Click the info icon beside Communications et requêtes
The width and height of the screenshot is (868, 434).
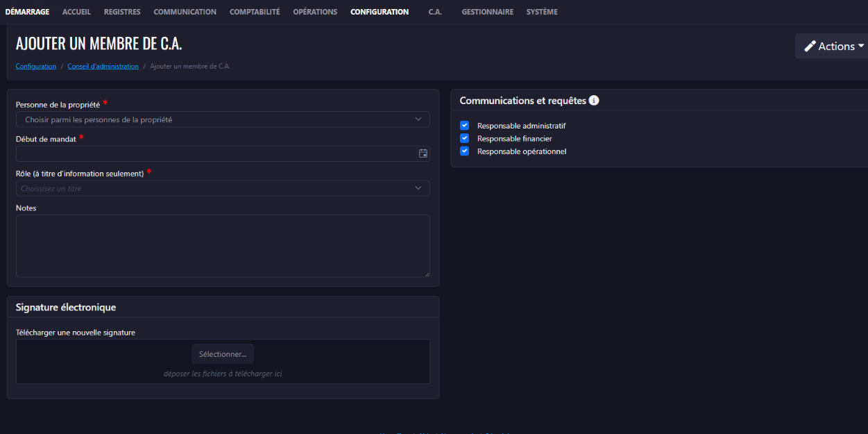click(594, 101)
